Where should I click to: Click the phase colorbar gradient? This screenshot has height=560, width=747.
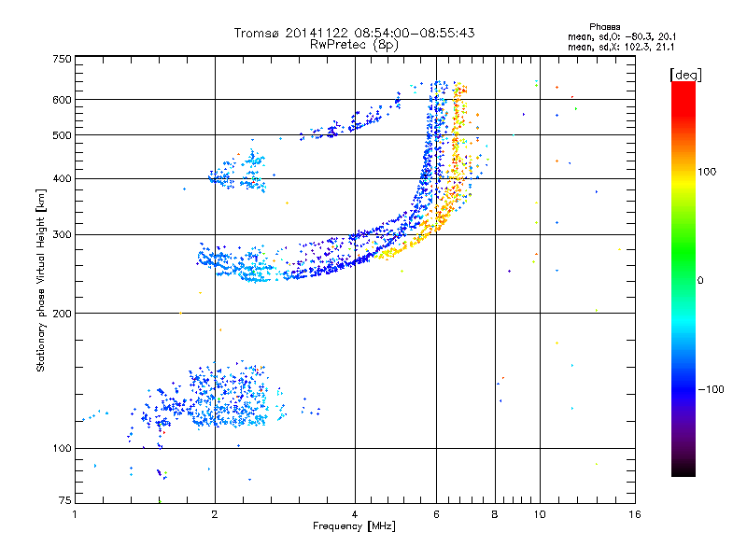click(684, 278)
